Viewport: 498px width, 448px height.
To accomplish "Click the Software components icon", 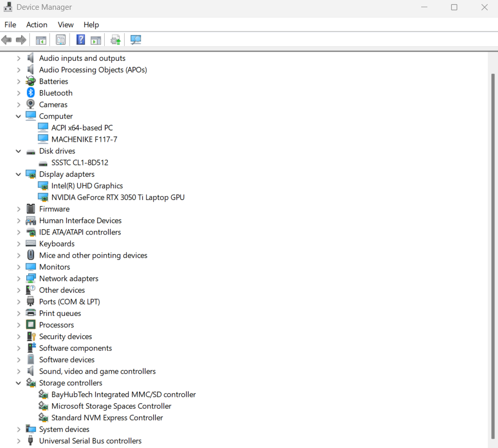I will (31, 347).
